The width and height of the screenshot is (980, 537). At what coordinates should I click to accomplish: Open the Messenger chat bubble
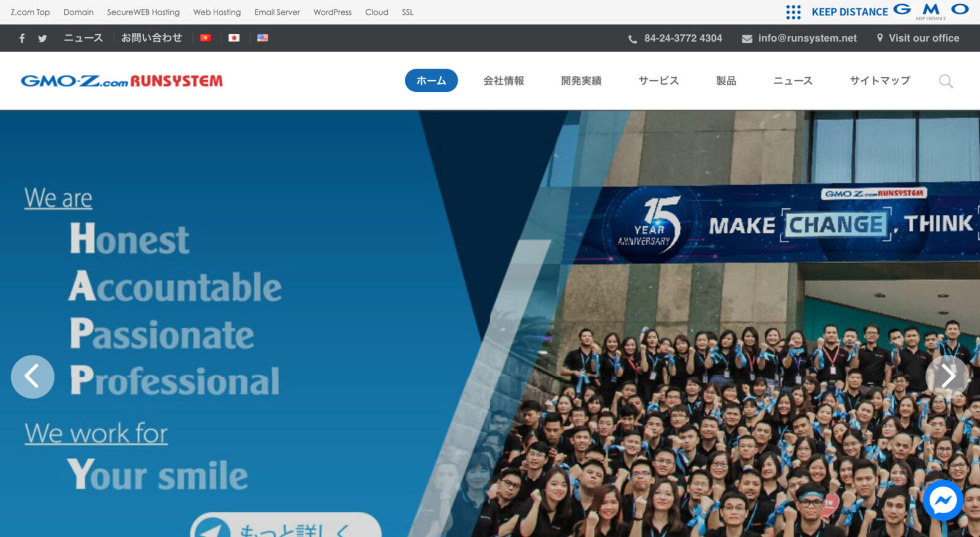click(943, 500)
